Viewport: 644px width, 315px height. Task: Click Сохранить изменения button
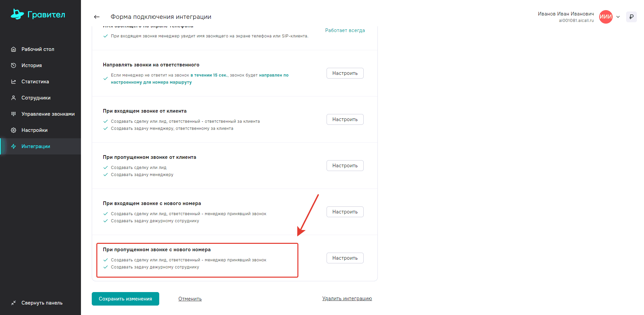(x=125, y=299)
